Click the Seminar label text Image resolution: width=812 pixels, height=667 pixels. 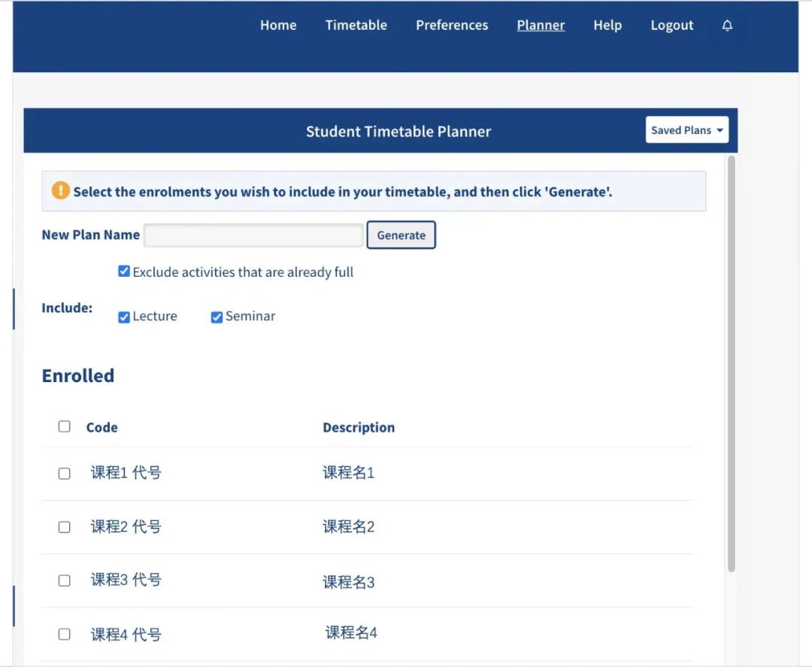click(x=250, y=316)
